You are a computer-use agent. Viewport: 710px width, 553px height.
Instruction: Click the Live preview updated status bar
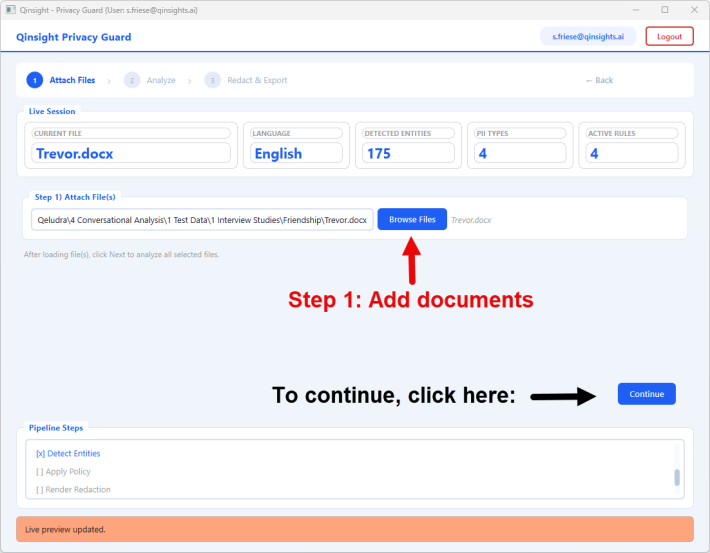(x=355, y=529)
